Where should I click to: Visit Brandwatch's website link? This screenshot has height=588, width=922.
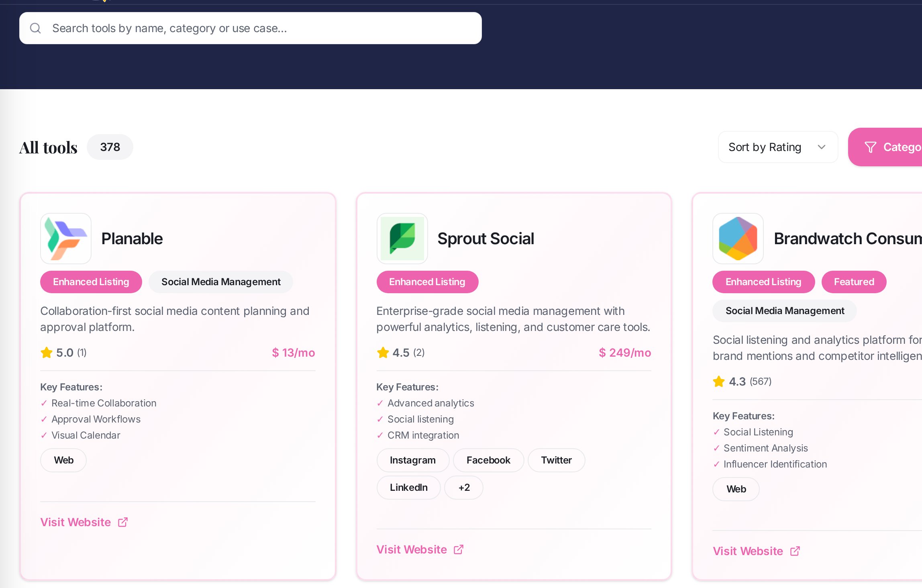pos(756,551)
